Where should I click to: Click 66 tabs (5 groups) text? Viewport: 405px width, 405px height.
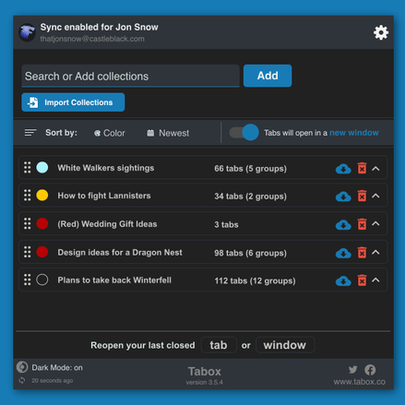pyautogui.click(x=250, y=169)
